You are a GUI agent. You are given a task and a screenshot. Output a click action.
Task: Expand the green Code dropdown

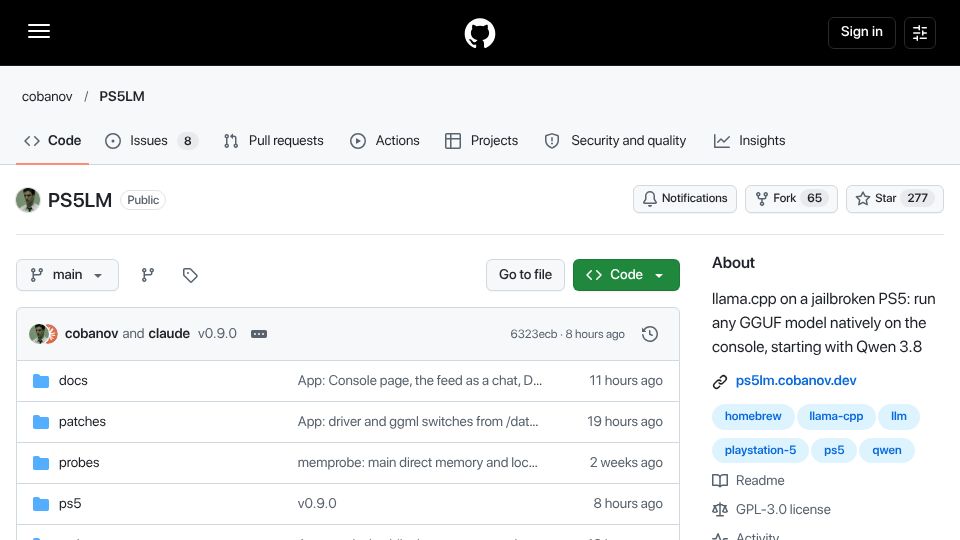pos(626,275)
